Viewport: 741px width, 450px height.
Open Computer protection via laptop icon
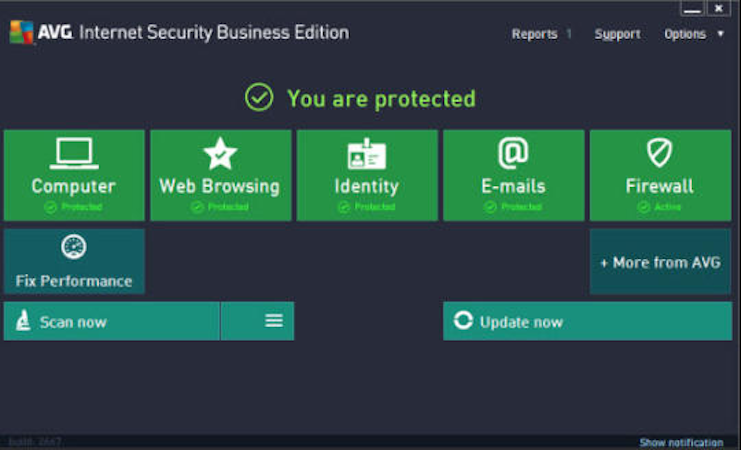(x=74, y=153)
